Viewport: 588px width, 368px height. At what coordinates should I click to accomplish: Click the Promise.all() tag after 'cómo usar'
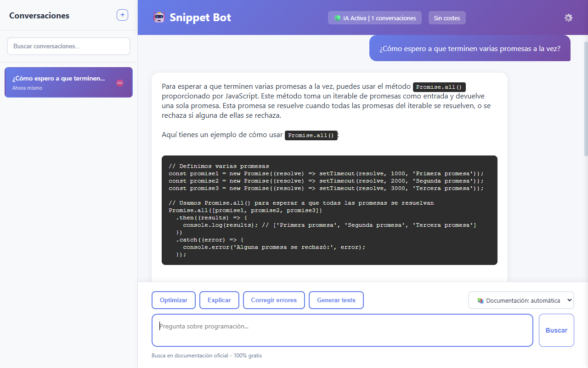[x=311, y=136]
